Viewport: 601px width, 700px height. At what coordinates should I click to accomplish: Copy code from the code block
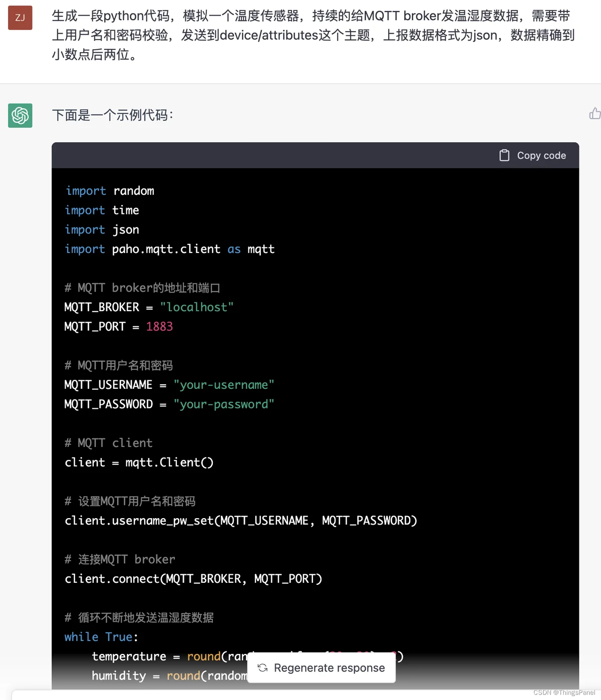click(x=533, y=155)
